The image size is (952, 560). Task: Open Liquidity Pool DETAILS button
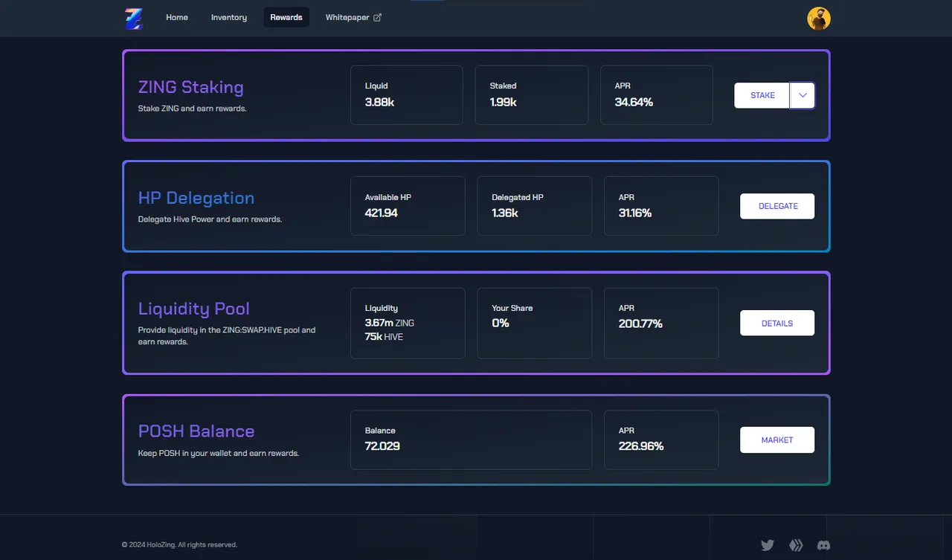777,324
